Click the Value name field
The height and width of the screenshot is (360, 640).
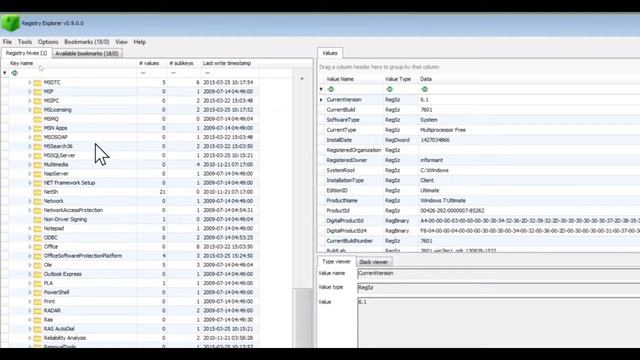click(x=498, y=273)
